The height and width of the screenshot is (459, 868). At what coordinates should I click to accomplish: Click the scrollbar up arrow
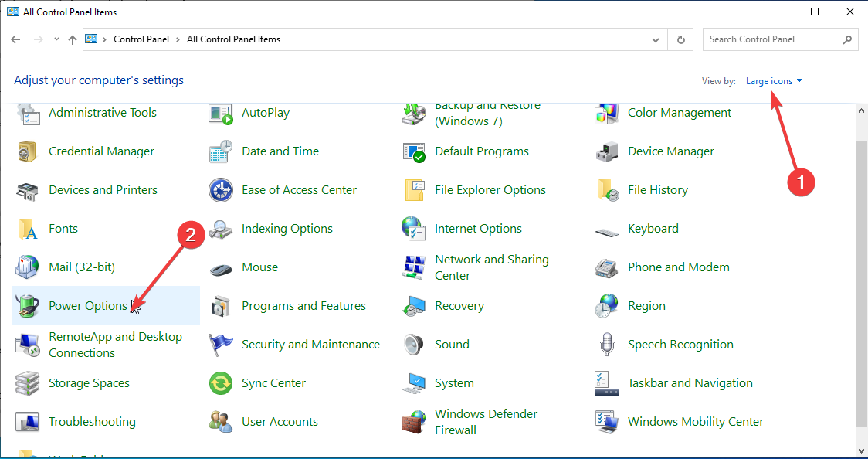[x=862, y=110]
